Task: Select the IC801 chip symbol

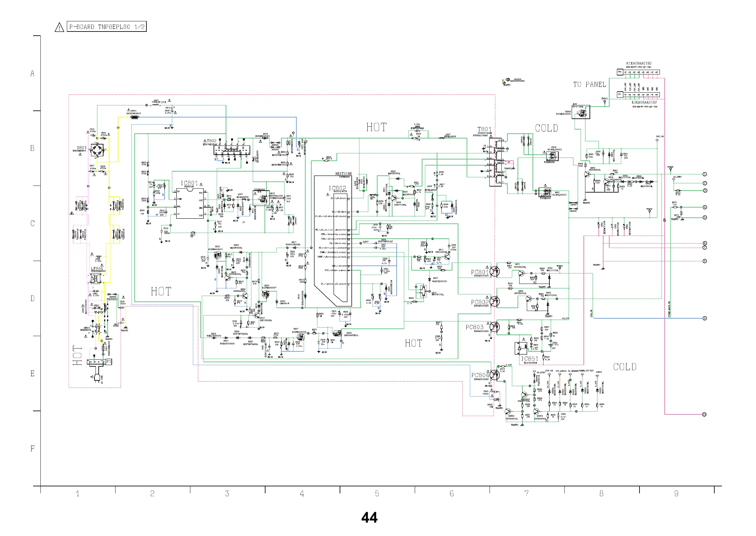Action: tap(189, 203)
